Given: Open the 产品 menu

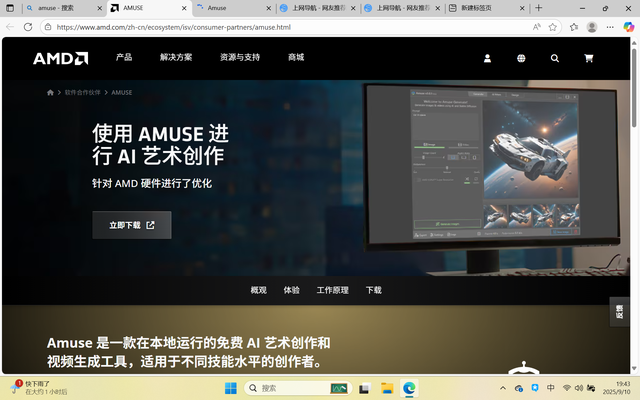Looking at the screenshot, I should click(x=124, y=57).
